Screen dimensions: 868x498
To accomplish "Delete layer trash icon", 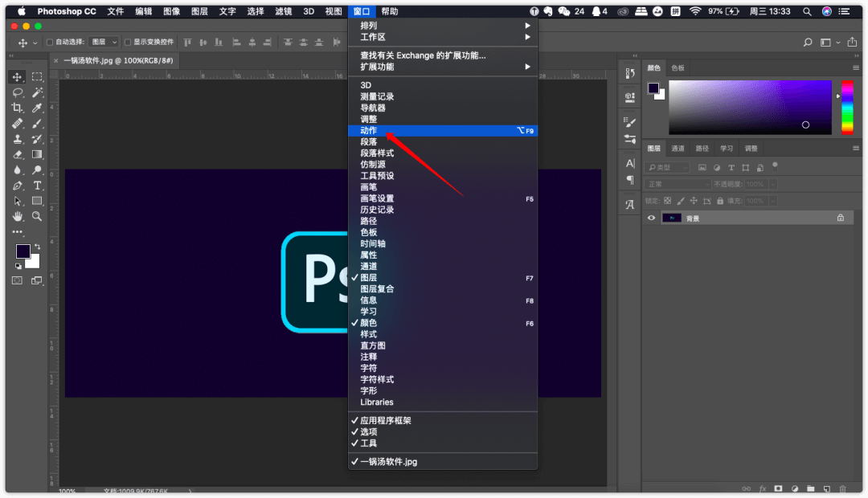I will tap(842, 488).
